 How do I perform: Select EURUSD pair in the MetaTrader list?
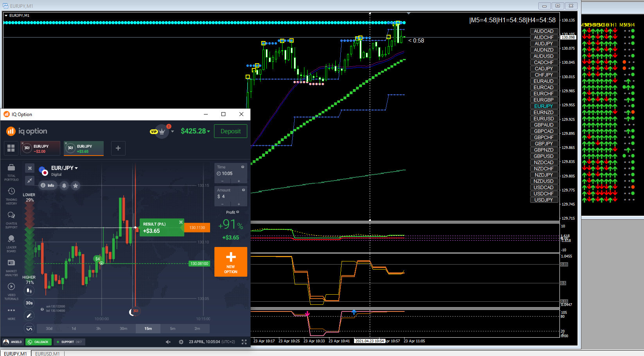click(544, 119)
